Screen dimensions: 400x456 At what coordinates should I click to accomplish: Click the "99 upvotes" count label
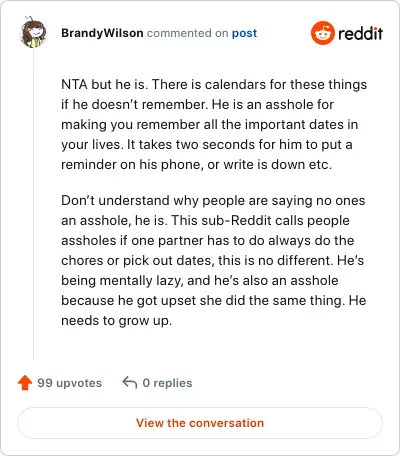(x=70, y=383)
